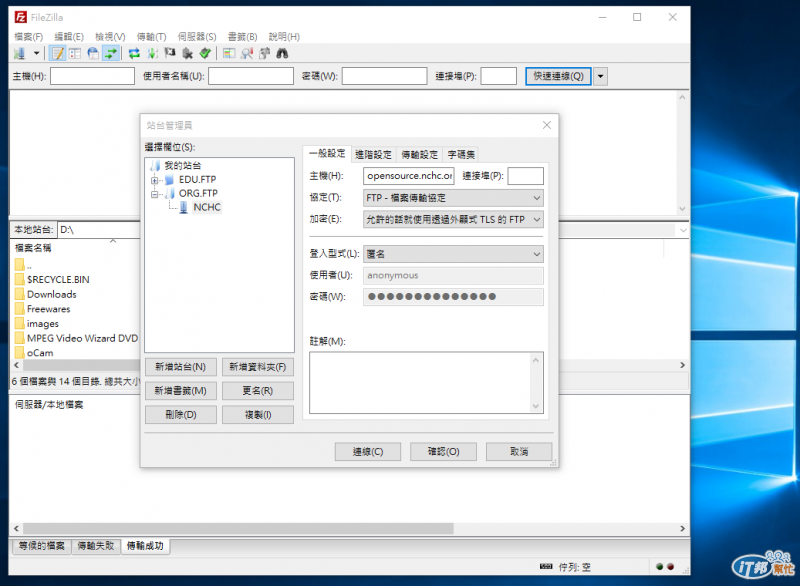Click the 註解 comments text area
800x586 pixels.
[426, 383]
